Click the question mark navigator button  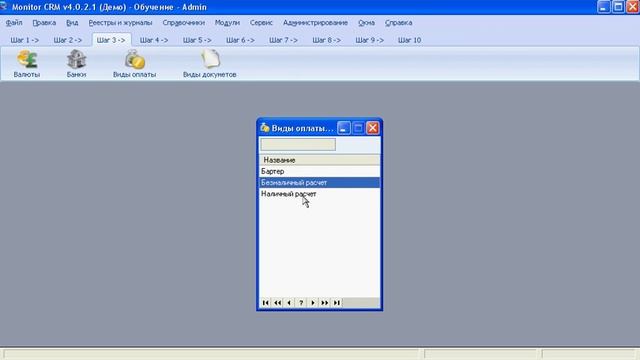coord(301,302)
